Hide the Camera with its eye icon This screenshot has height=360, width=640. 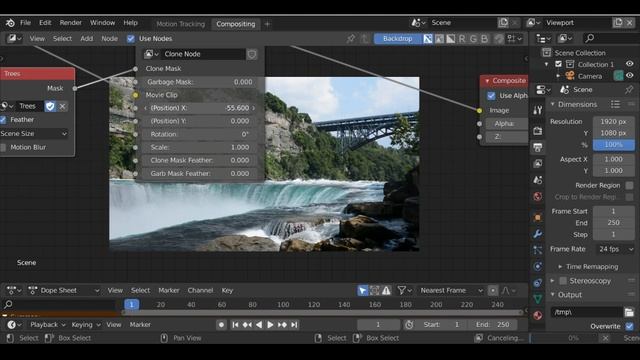(629, 76)
